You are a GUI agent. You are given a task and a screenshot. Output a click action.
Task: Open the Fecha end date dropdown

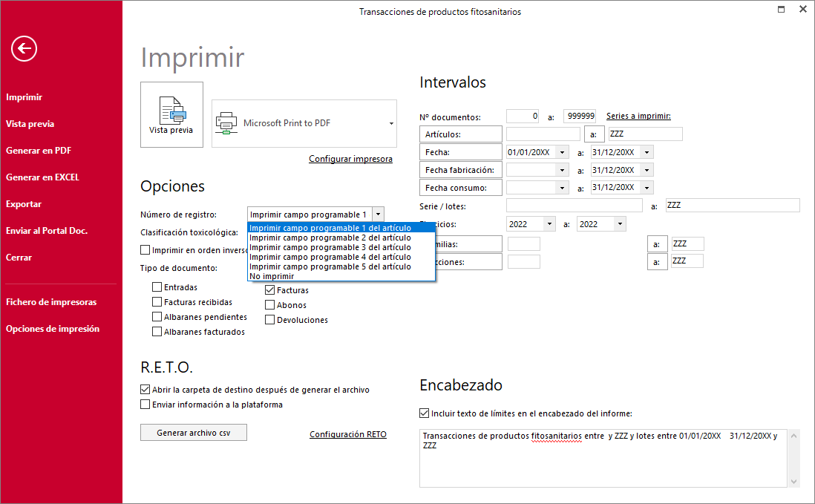[647, 152]
